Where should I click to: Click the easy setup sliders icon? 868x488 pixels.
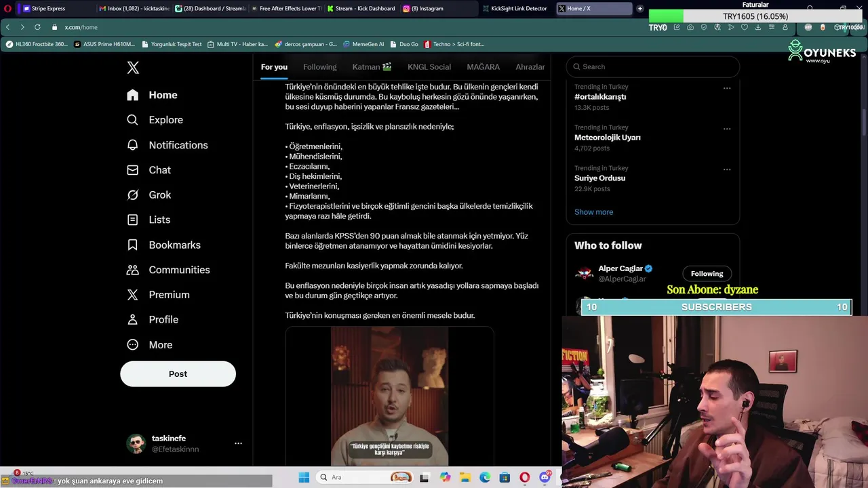coord(772,27)
